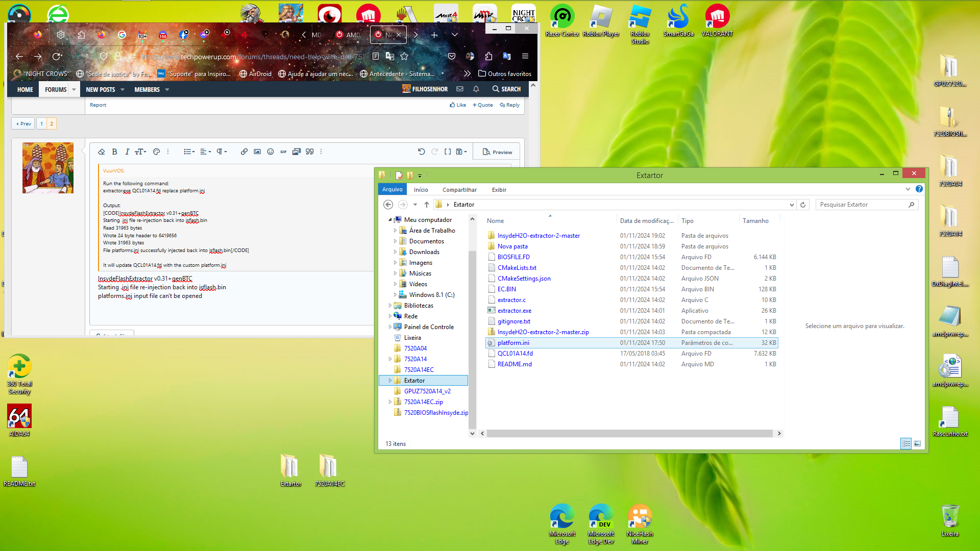Click the insert link icon in editor
The image size is (980, 551).
(x=244, y=152)
